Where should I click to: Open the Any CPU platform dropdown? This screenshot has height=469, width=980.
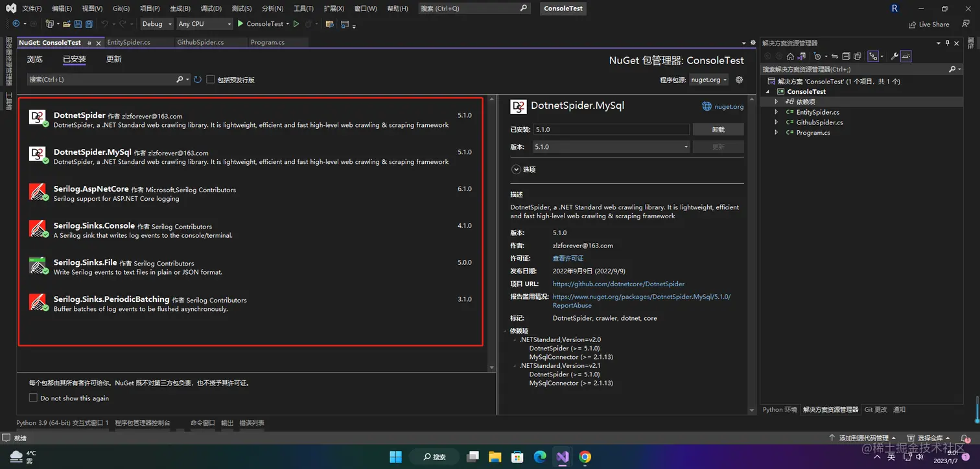coord(204,24)
